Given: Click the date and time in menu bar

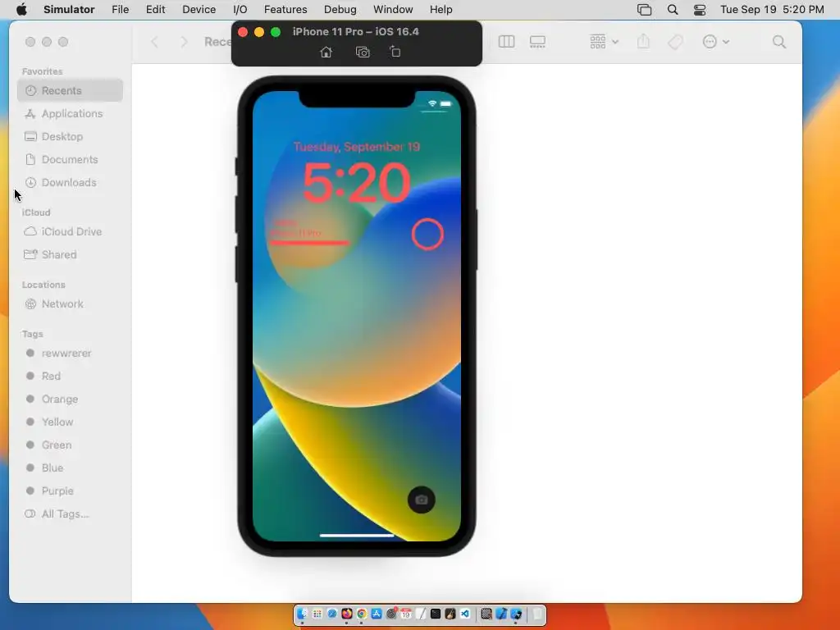Looking at the screenshot, I should 772,10.
